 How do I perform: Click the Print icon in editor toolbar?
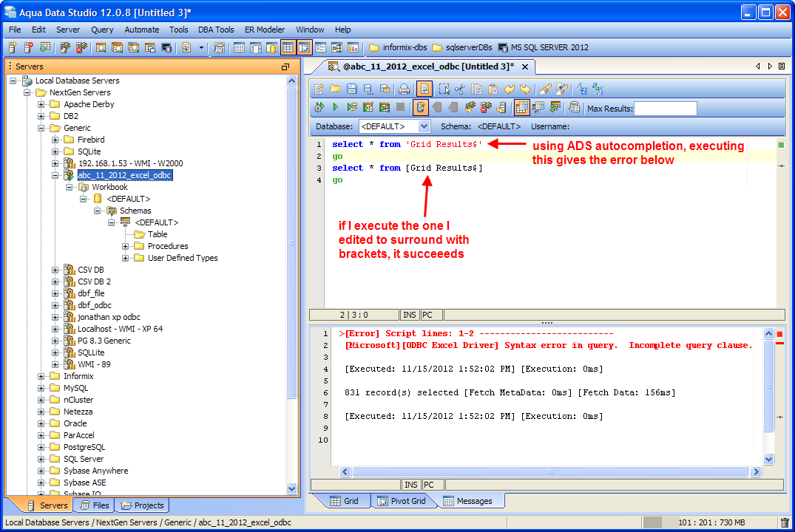coord(404,89)
